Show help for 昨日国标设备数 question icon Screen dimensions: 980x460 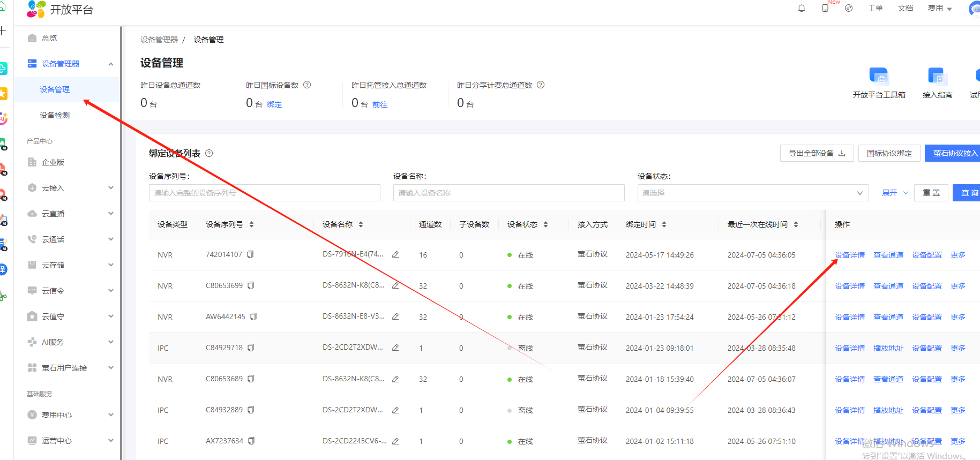coord(307,85)
